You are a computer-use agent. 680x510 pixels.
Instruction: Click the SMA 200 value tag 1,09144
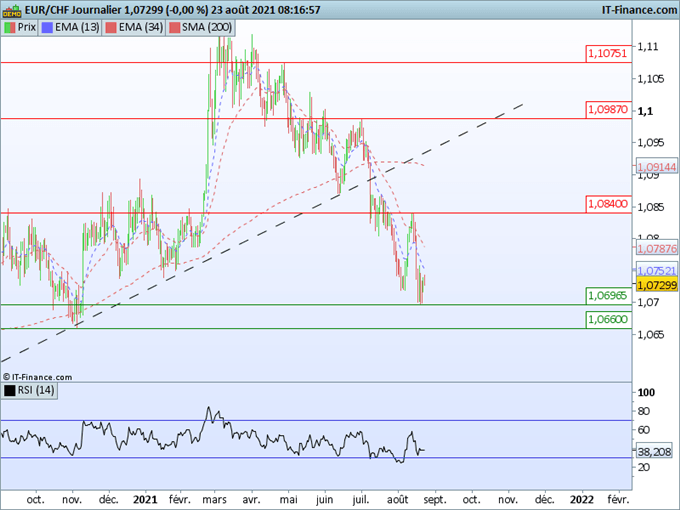click(657, 167)
